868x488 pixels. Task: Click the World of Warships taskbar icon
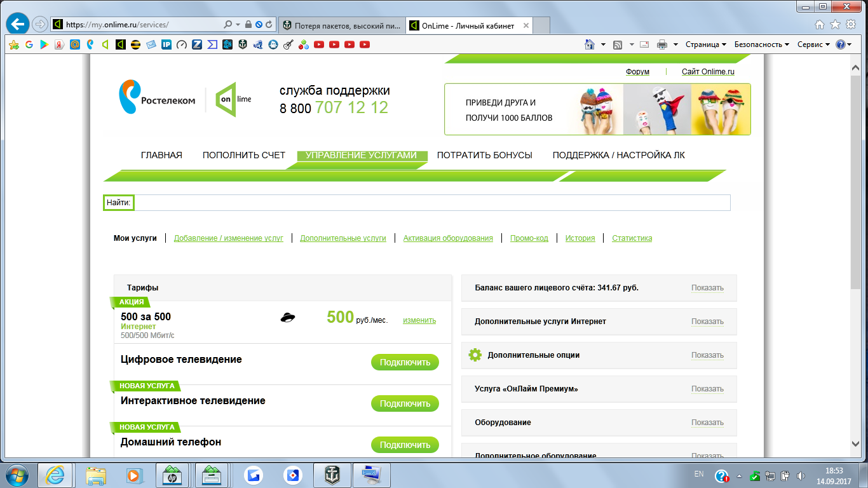[333, 475]
